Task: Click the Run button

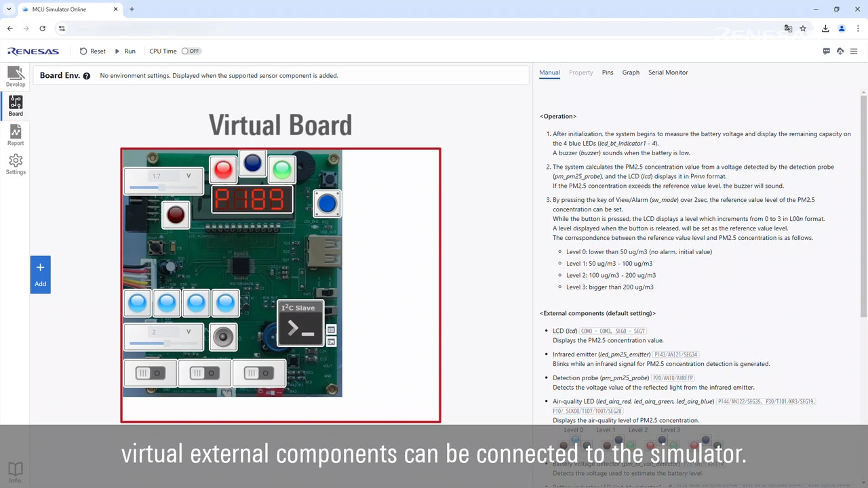Action: (125, 52)
